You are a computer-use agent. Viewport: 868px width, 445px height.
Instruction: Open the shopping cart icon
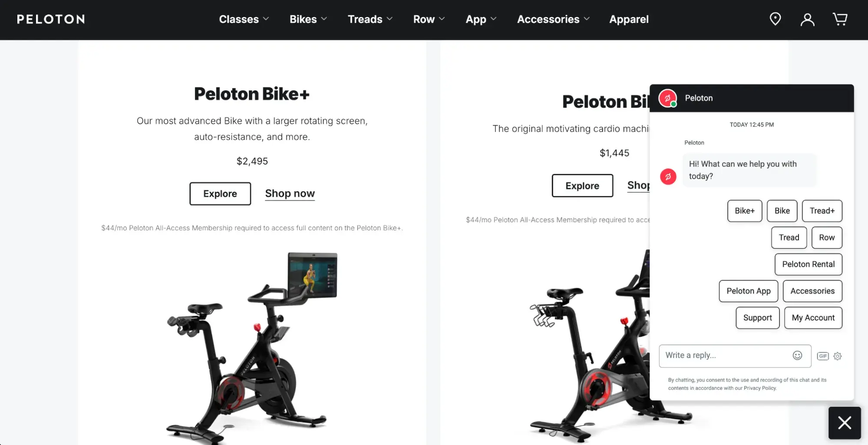pos(840,19)
